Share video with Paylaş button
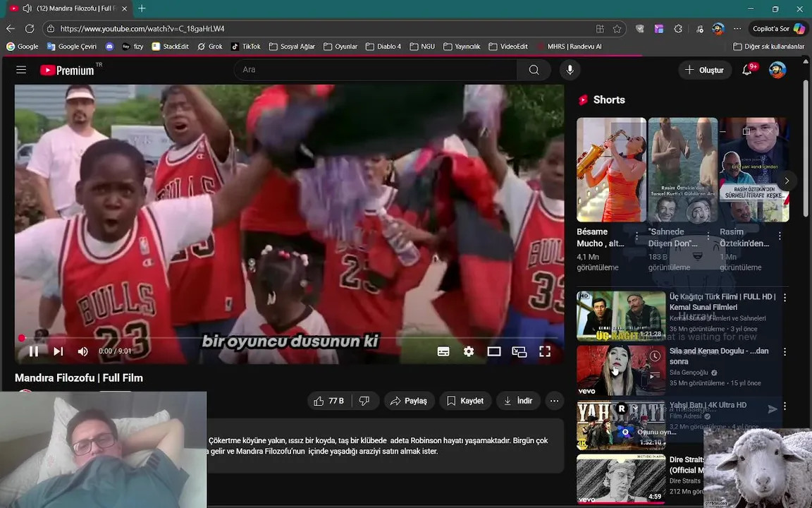812x508 pixels. [409, 401]
